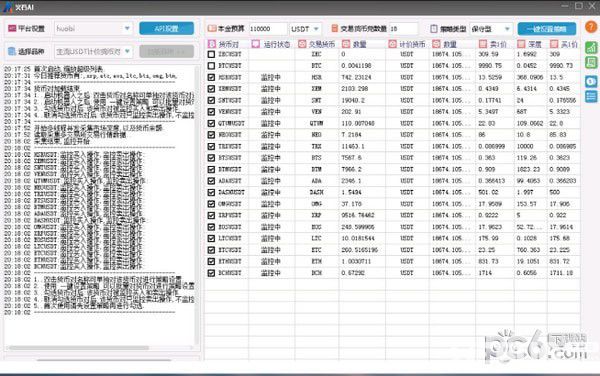Click the second 数量 header icon after 计价货币
600x376 pixels.
[x=436, y=44]
